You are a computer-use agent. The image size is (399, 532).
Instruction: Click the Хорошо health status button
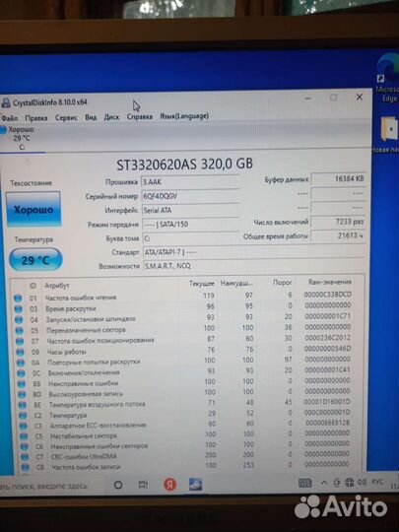click(33, 209)
